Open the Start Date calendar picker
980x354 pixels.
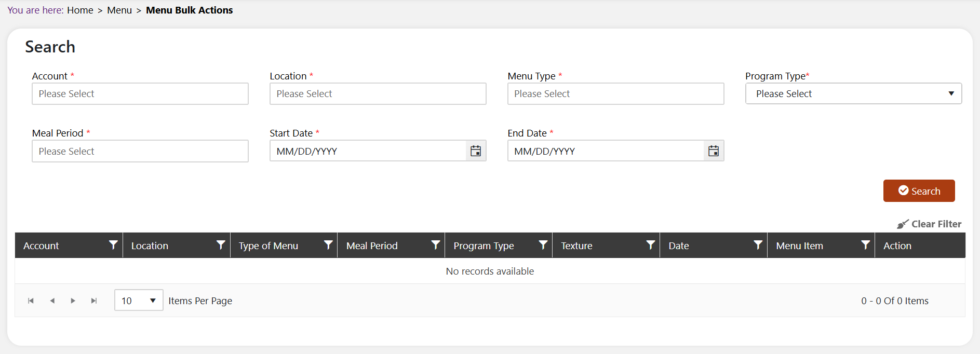tap(476, 151)
